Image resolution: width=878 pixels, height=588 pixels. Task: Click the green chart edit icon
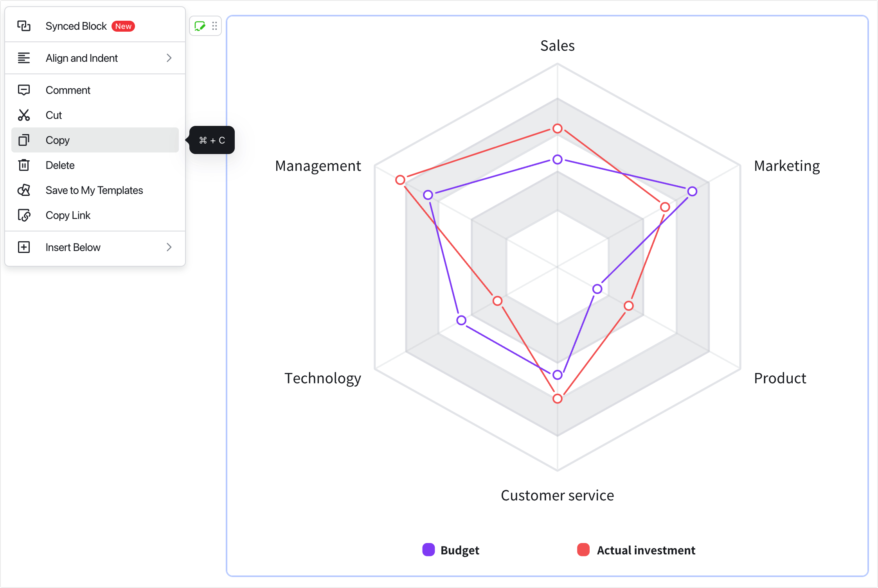tap(200, 26)
